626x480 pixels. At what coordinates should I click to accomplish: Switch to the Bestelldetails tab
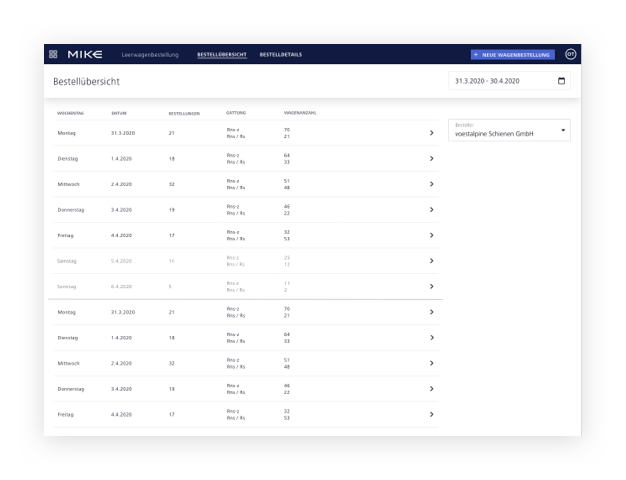pos(280,54)
